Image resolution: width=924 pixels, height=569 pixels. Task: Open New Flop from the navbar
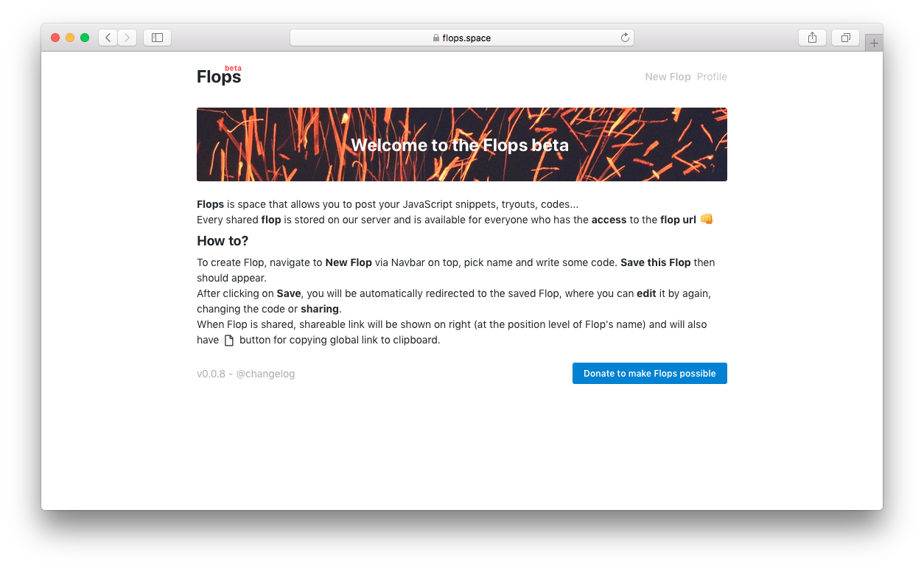[x=668, y=77]
